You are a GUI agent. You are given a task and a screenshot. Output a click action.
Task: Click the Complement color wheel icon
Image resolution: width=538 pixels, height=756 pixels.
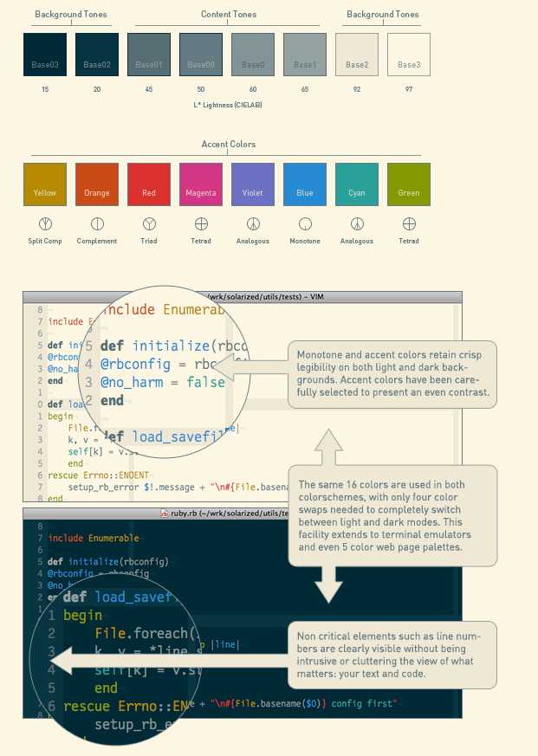point(97,223)
